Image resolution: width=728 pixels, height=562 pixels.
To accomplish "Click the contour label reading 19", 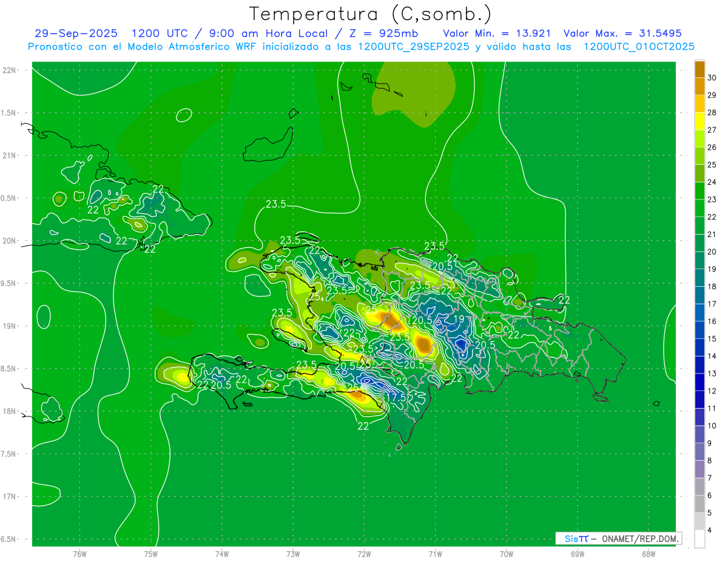I will (x=459, y=319).
